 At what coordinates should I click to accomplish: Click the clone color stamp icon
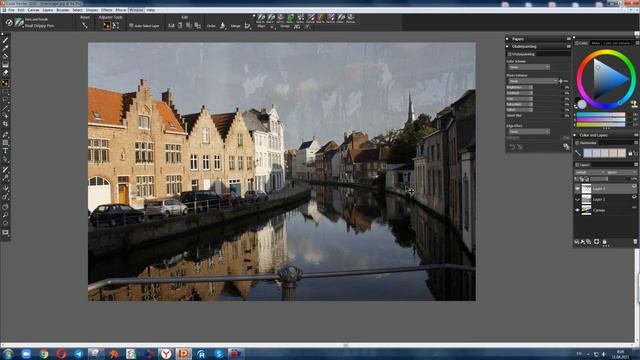tap(634, 104)
